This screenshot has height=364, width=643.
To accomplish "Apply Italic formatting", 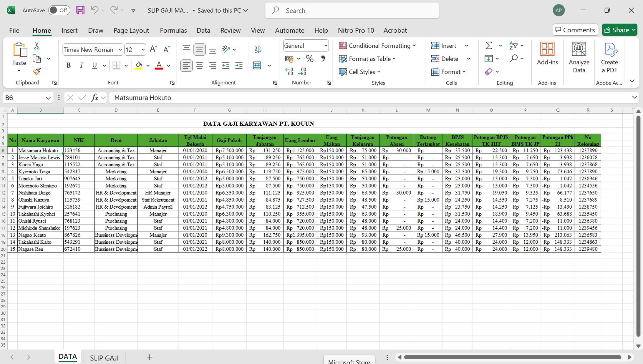I will click(82, 65).
